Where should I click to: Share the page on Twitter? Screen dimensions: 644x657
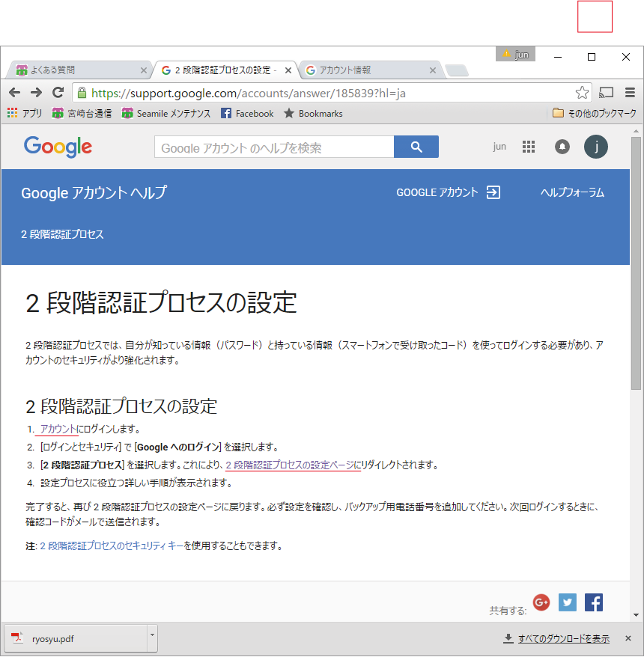568,602
